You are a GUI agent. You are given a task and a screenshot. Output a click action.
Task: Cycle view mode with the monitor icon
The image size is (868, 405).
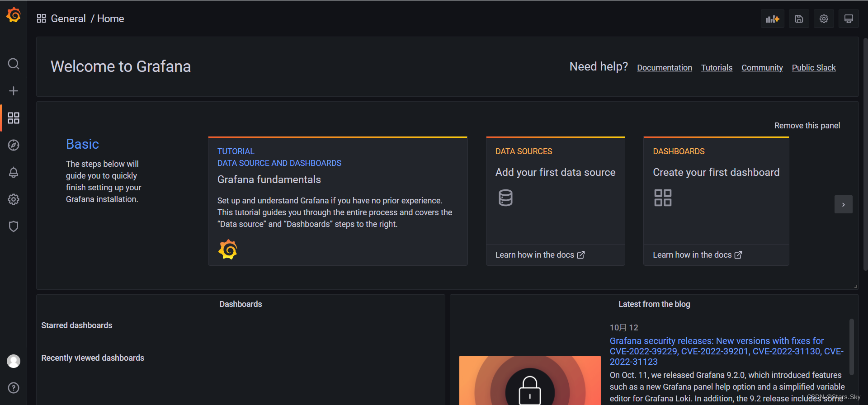click(849, 19)
